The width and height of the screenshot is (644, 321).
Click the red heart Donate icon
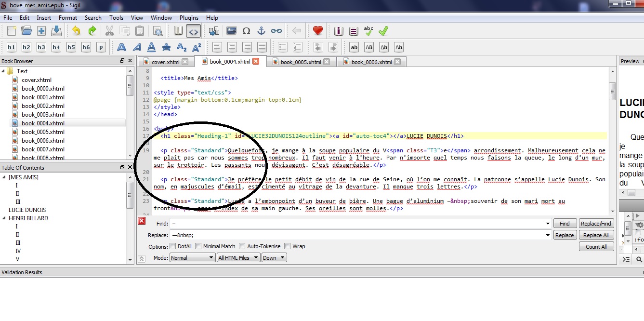coord(317,31)
